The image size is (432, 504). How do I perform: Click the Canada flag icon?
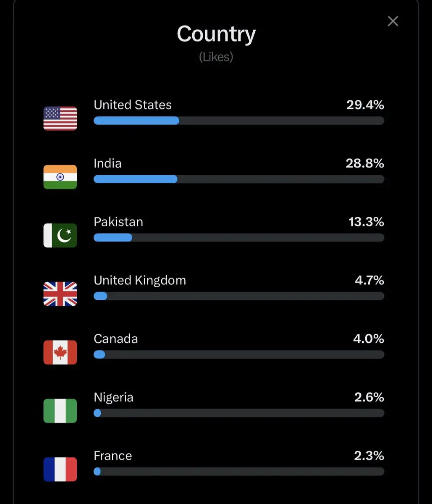60,352
